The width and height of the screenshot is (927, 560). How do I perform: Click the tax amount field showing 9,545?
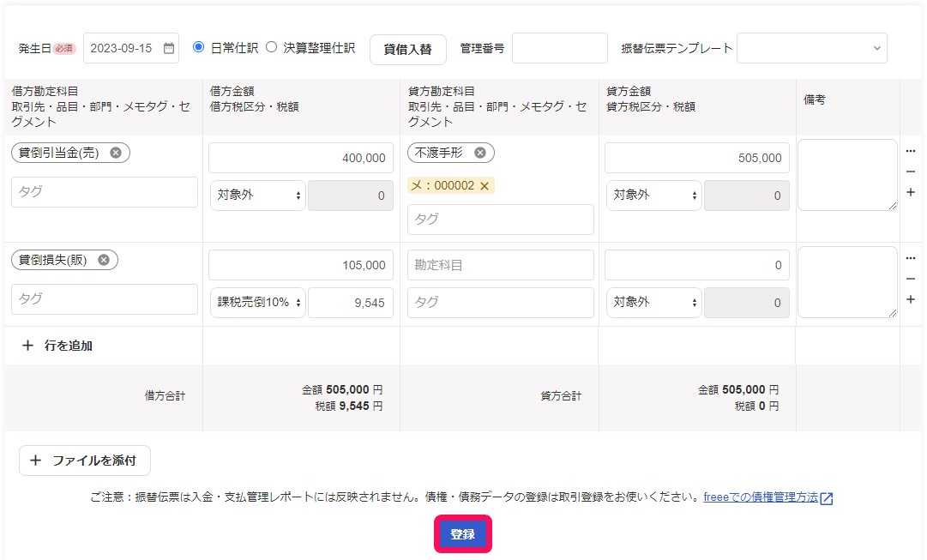click(351, 302)
